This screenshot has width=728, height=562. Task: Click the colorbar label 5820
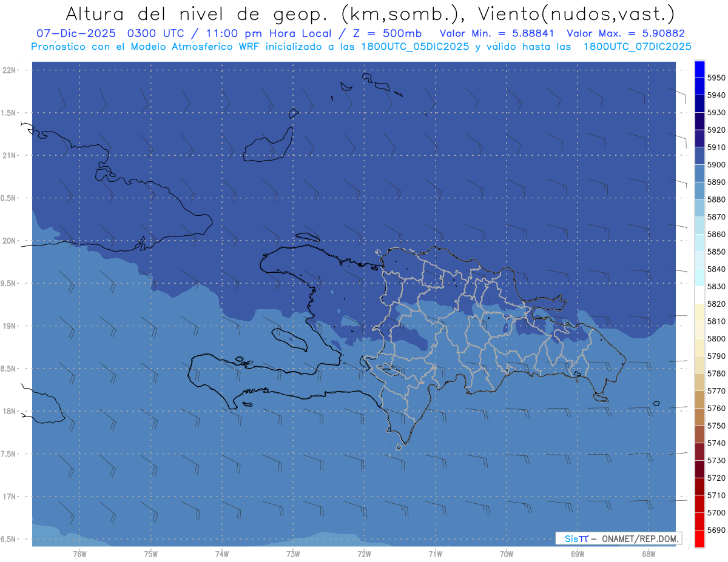click(x=716, y=304)
